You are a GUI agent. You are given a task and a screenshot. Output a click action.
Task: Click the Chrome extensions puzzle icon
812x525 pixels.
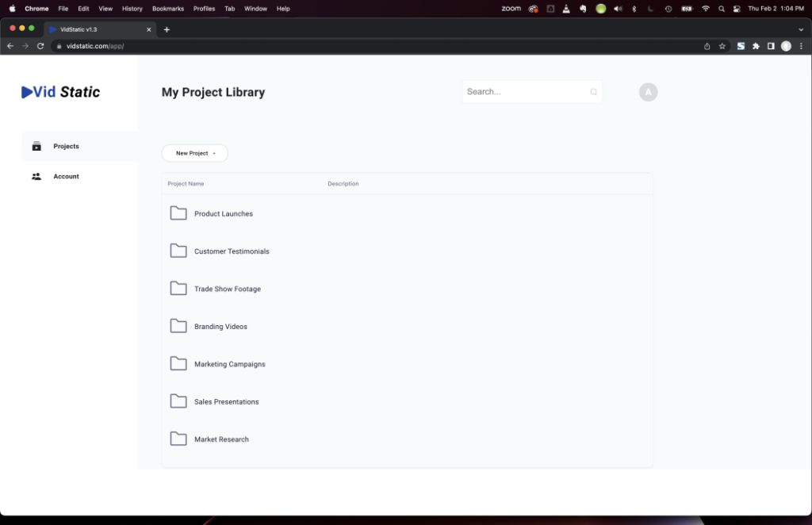(x=756, y=46)
